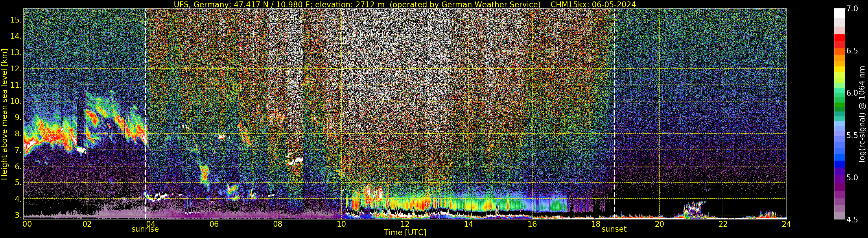Click the time axis tick "12"

click(405, 224)
